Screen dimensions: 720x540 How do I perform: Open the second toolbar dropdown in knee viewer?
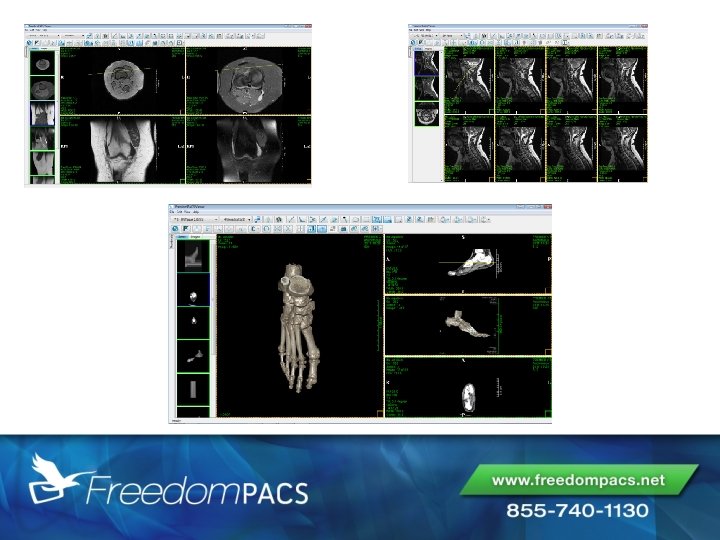[74, 35]
